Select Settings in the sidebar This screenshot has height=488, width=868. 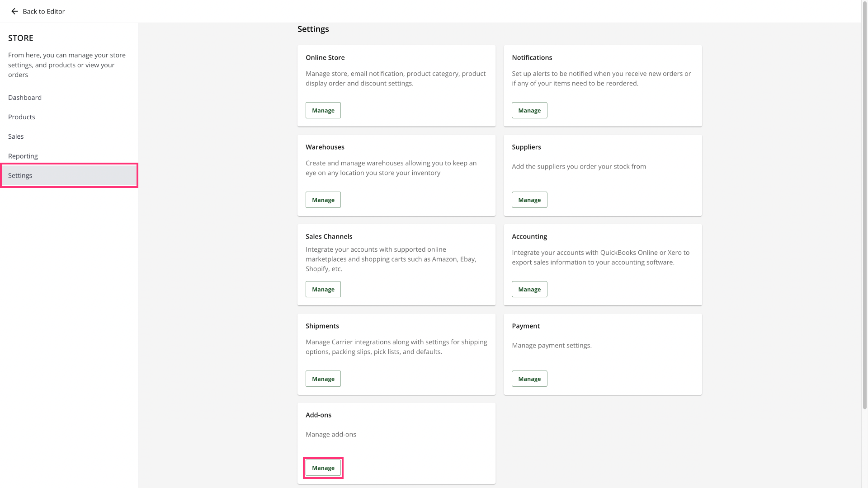click(x=20, y=175)
